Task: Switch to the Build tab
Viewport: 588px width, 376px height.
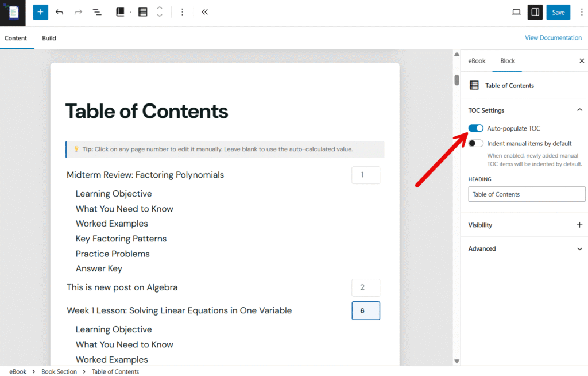Action: 49,38
